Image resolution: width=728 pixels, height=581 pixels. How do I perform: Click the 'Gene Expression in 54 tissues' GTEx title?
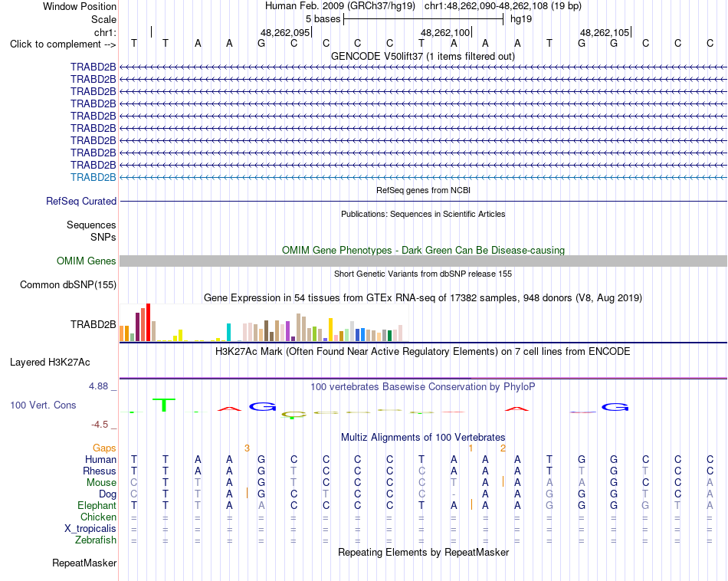[x=423, y=297]
